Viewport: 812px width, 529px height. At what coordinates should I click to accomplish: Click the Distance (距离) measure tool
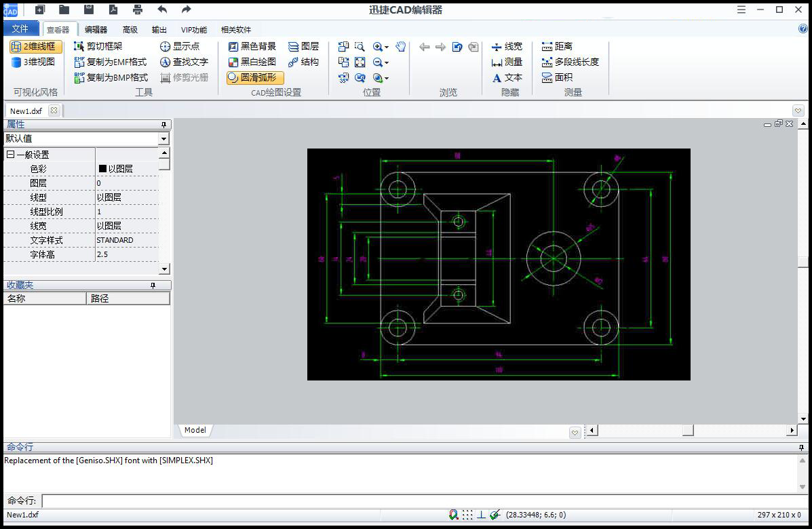557,46
